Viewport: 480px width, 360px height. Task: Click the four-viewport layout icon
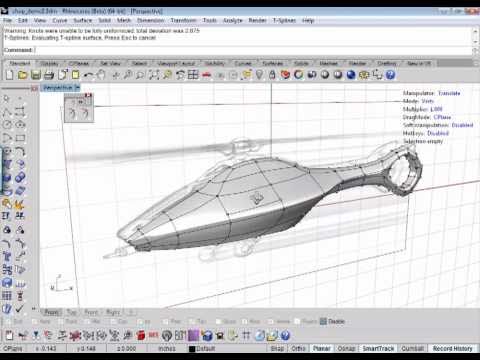[193, 75]
